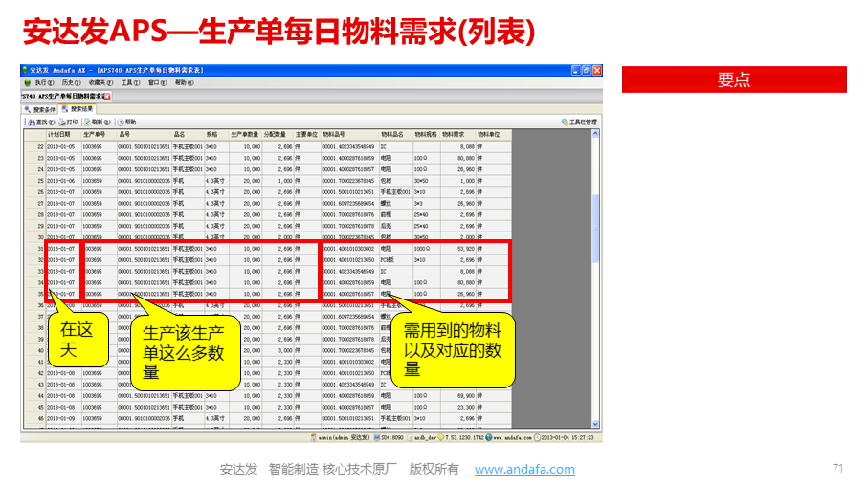Close the APS740 document tab with red X
868x487 pixels.
[x=107, y=97]
